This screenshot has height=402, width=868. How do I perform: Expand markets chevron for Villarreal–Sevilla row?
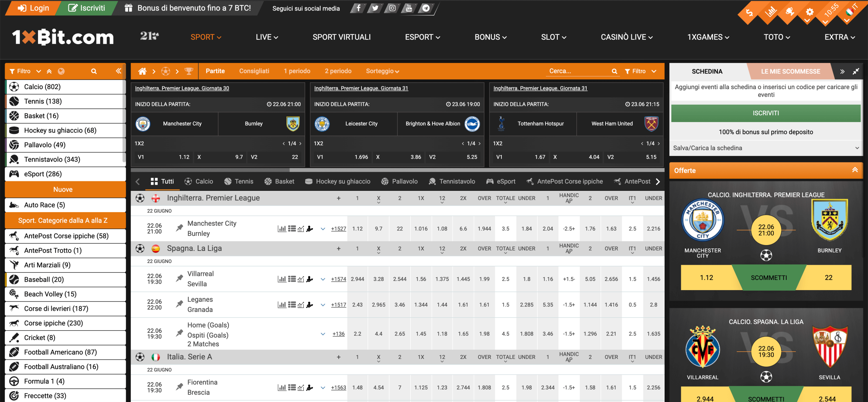[323, 279]
